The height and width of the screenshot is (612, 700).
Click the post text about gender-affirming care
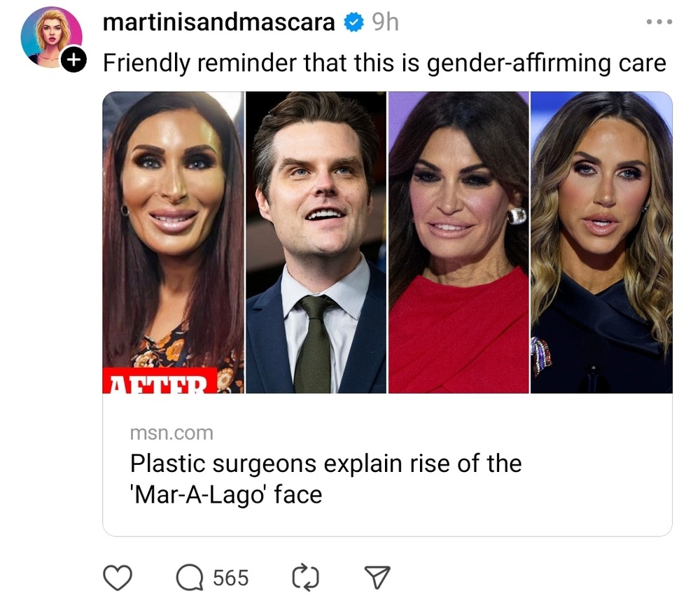(384, 62)
